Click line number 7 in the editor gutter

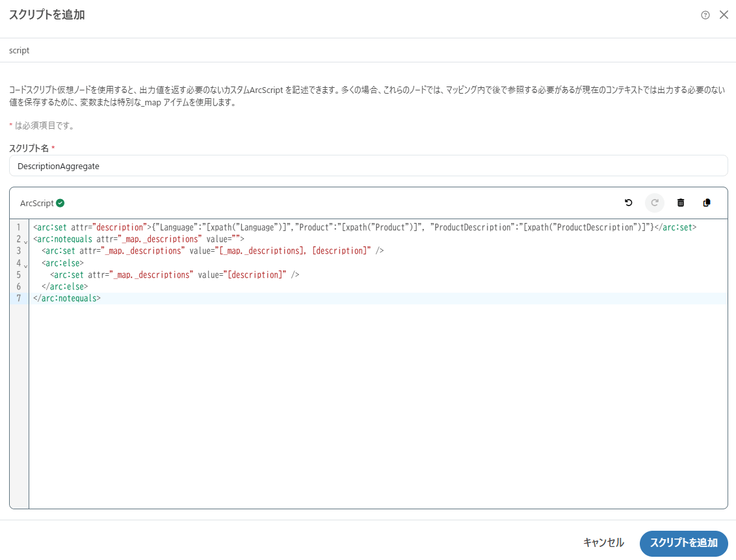click(19, 298)
